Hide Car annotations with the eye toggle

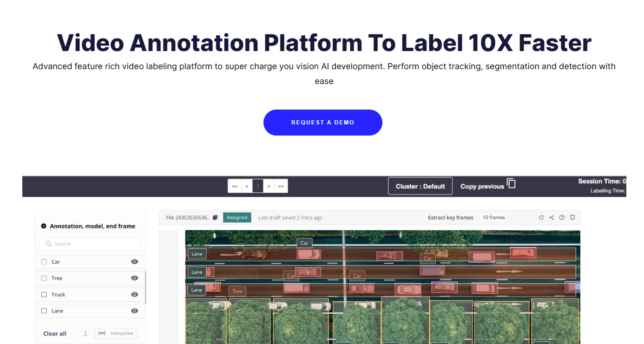[134, 261]
